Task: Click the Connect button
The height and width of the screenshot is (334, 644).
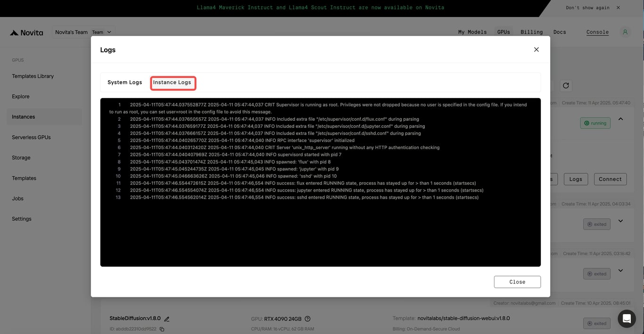Action: click(610, 179)
